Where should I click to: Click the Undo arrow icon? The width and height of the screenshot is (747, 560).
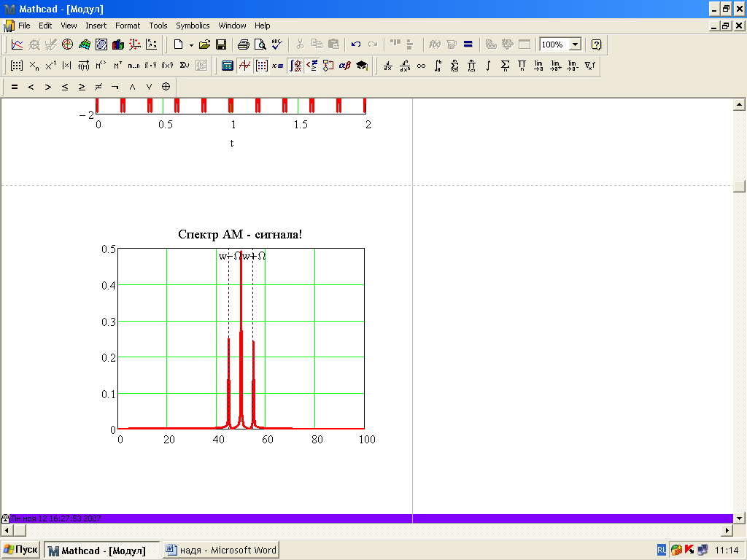[356, 44]
